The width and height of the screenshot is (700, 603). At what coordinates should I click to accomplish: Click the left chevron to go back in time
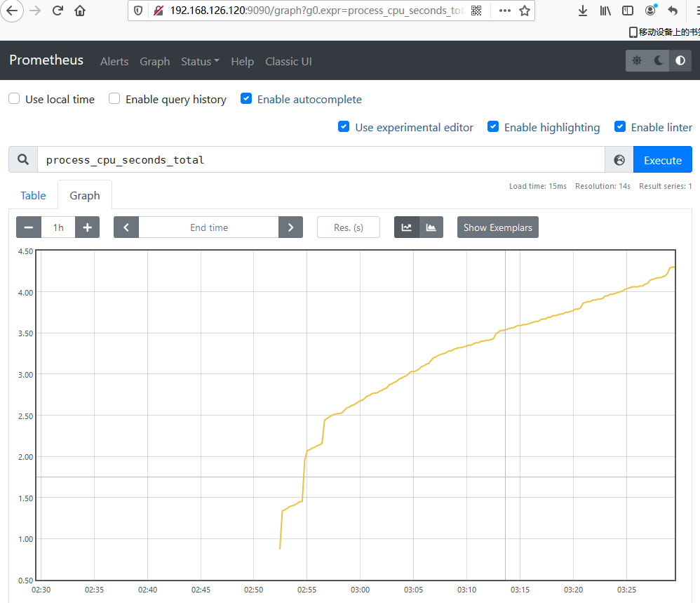126,227
